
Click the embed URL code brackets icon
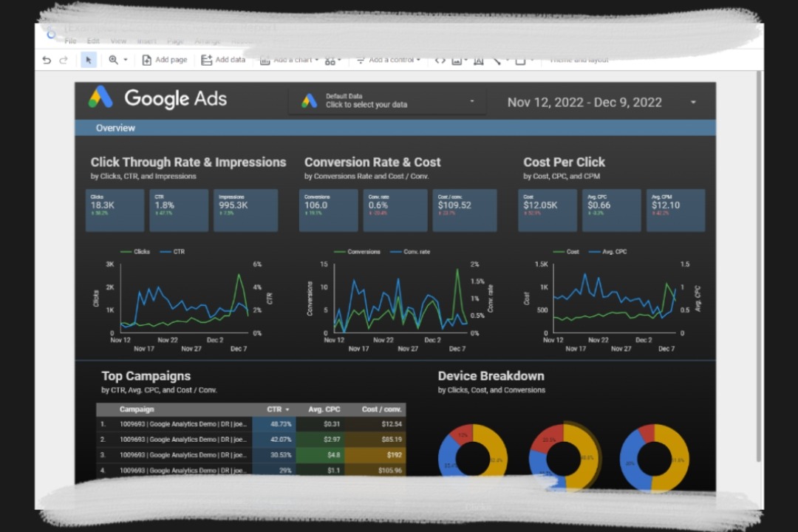click(x=440, y=60)
